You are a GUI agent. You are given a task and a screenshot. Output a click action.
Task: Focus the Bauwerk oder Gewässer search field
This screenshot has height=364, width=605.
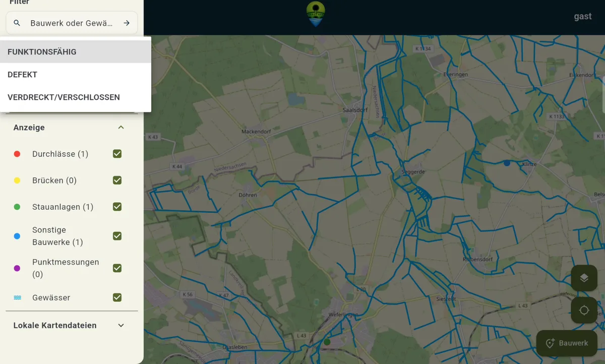(72, 23)
